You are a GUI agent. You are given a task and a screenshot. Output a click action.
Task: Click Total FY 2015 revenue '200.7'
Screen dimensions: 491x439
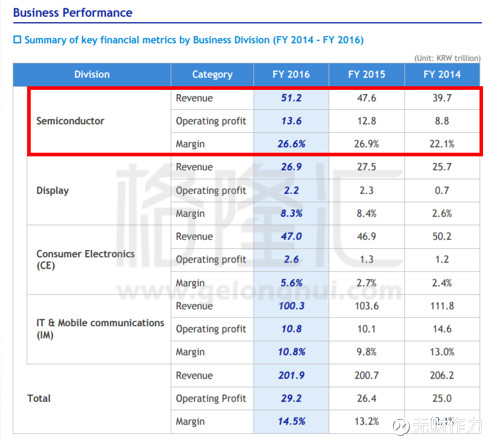[367, 375]
